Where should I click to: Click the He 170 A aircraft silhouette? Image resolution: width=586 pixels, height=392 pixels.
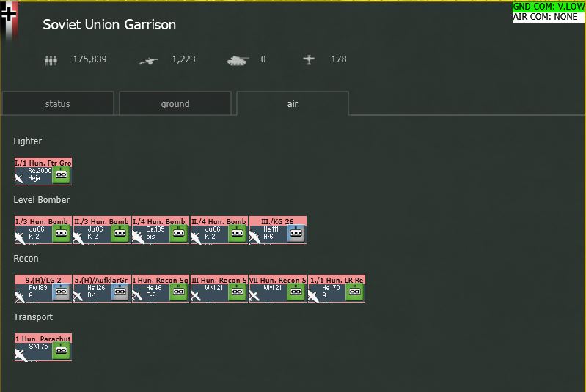[x=314, y=296]
